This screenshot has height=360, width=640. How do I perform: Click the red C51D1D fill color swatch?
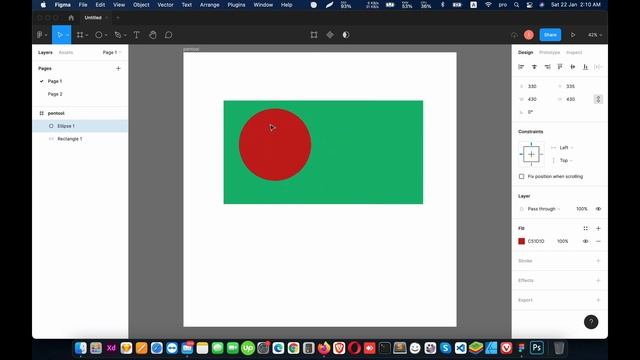[x=521, y=241]
